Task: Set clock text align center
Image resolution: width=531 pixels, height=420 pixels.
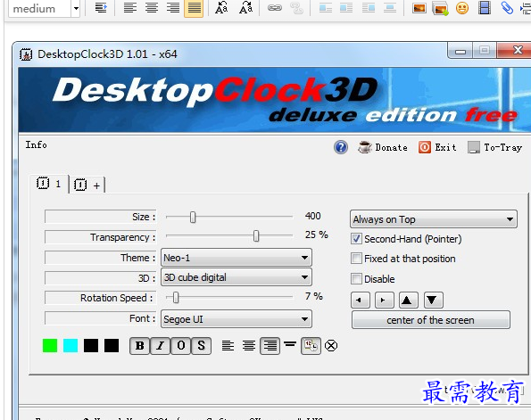Action: (249, 346)
